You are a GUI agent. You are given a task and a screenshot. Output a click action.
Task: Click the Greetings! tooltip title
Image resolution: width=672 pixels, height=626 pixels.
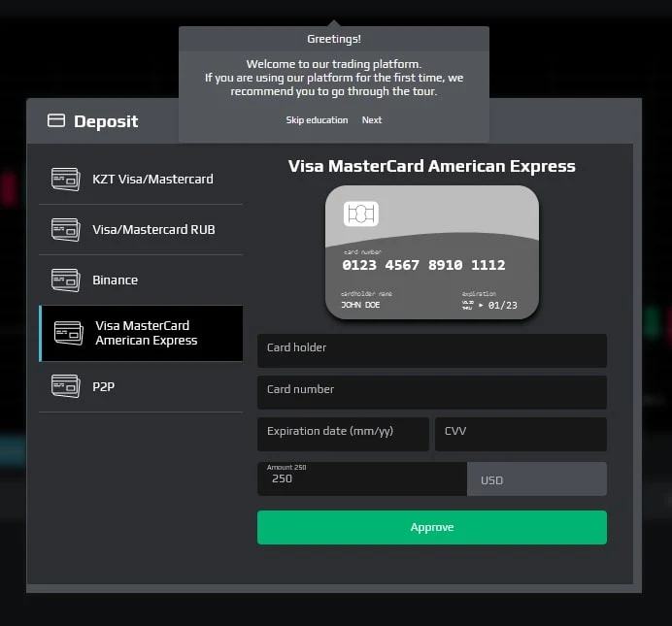(334, 39)
